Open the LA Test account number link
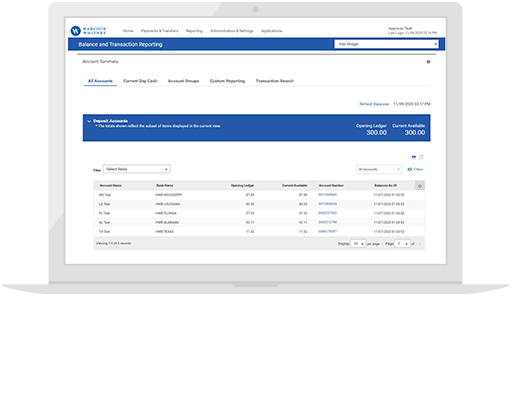Image resolution: width=512 pixels, height=400 pixels. [328, 204]
